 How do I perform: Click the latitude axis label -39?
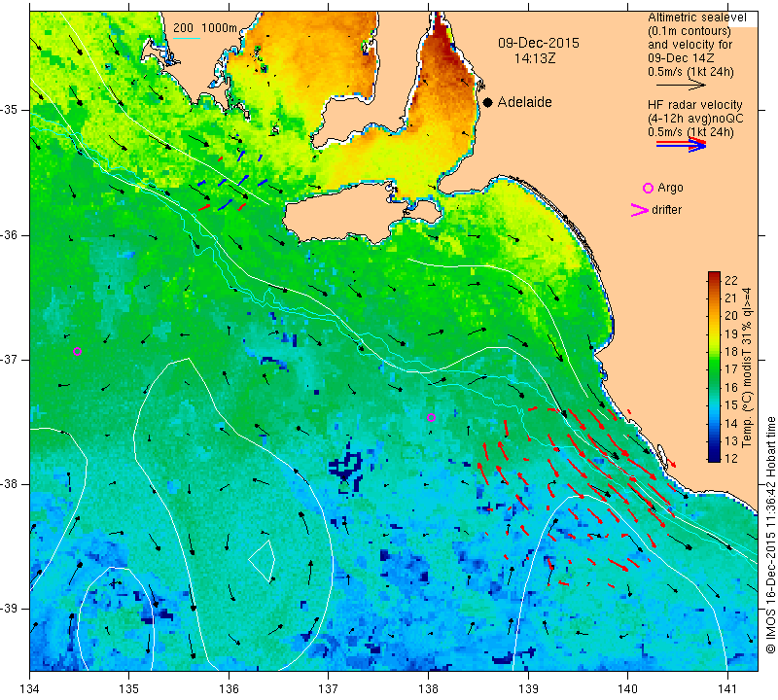point(10,609)
